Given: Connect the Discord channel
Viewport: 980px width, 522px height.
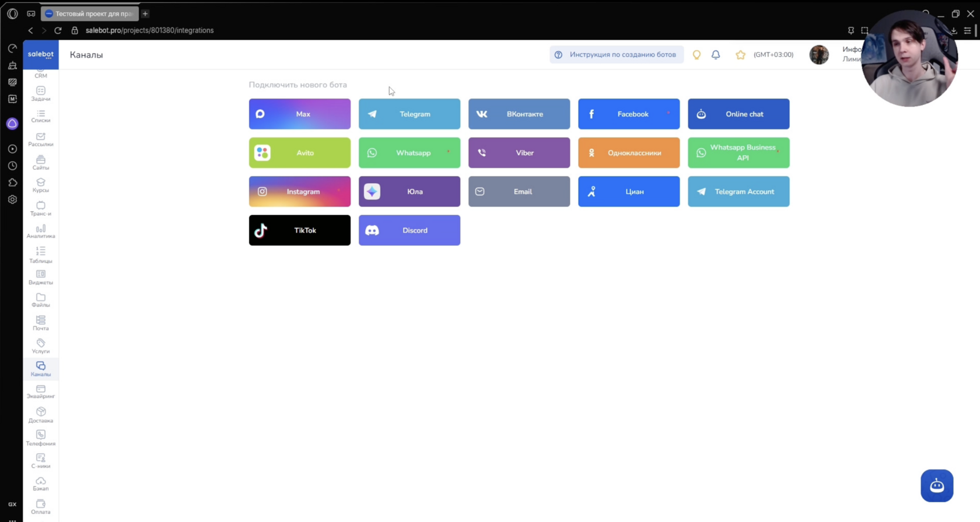Looking at the screenshot, I should tap(409, 230).
